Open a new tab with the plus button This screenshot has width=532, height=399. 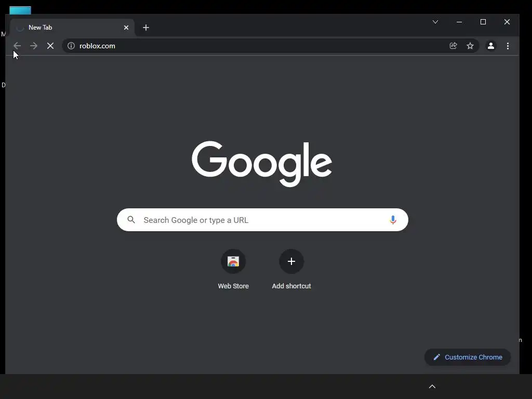click(146, 28)
